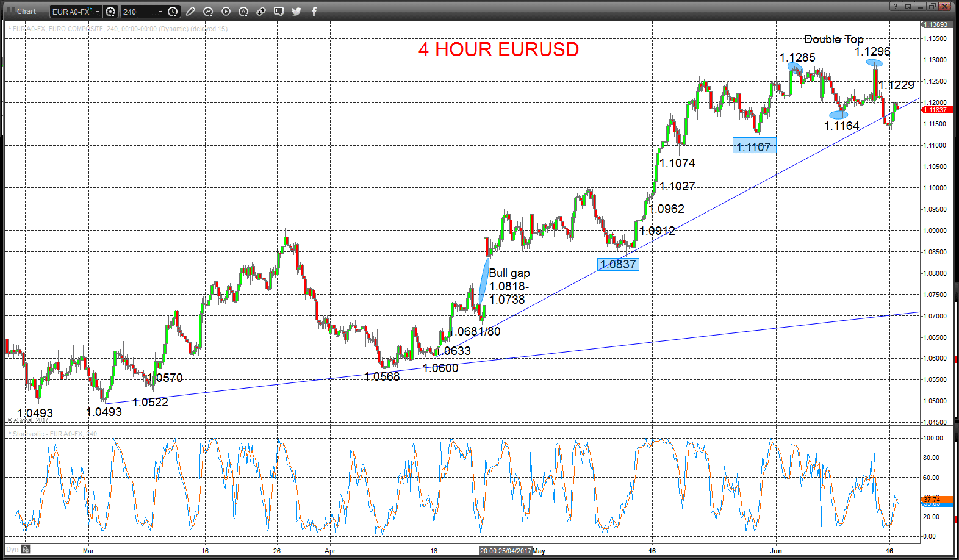
Task: Select the 1.0912 price label
Action: pos(657,231)
